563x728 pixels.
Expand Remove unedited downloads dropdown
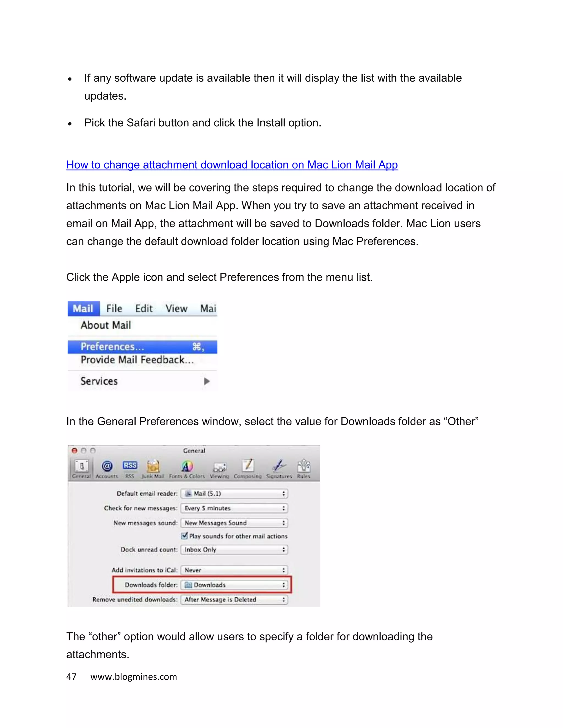pyautogui.click(x=234, y=600)
